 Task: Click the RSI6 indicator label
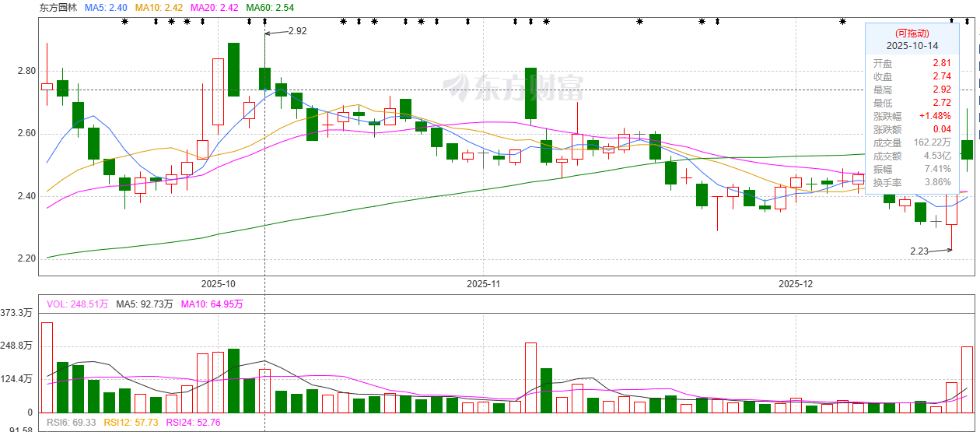(73, 423)
